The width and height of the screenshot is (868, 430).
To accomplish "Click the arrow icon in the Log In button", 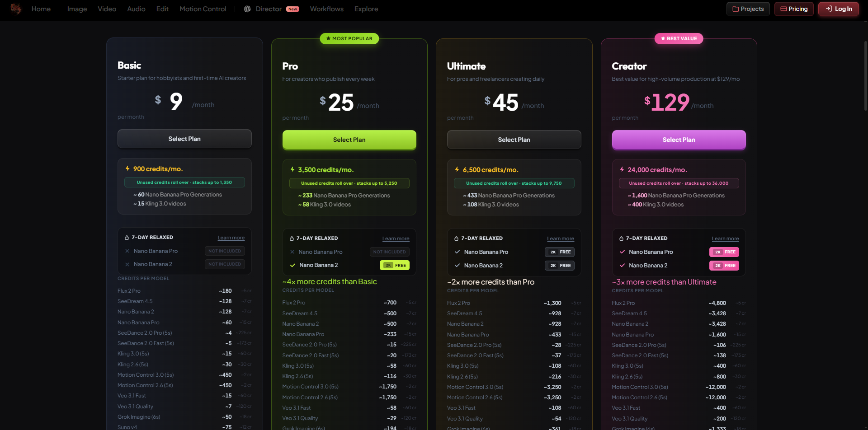I will click(829, 9).
